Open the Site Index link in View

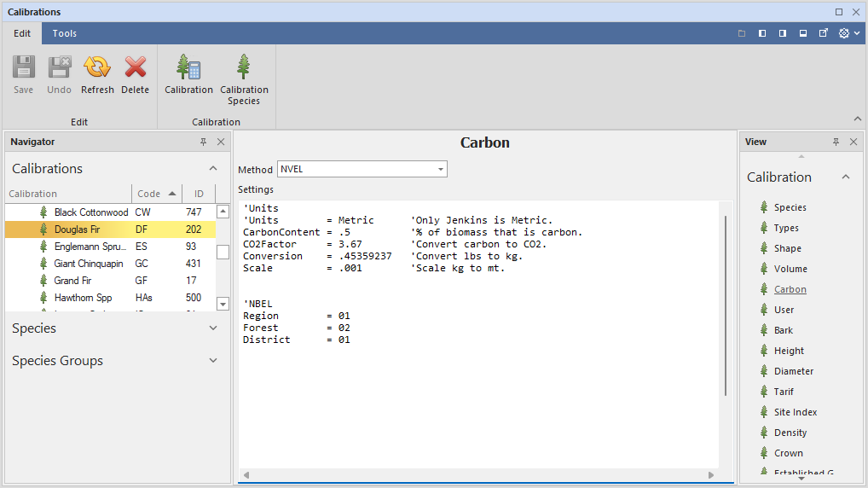(x=796, y=412)
